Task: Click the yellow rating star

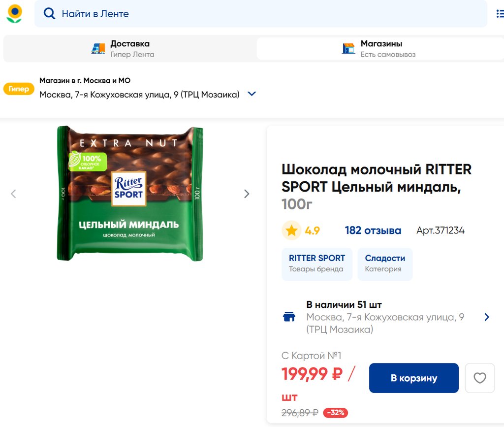Action: coord(291,230)
